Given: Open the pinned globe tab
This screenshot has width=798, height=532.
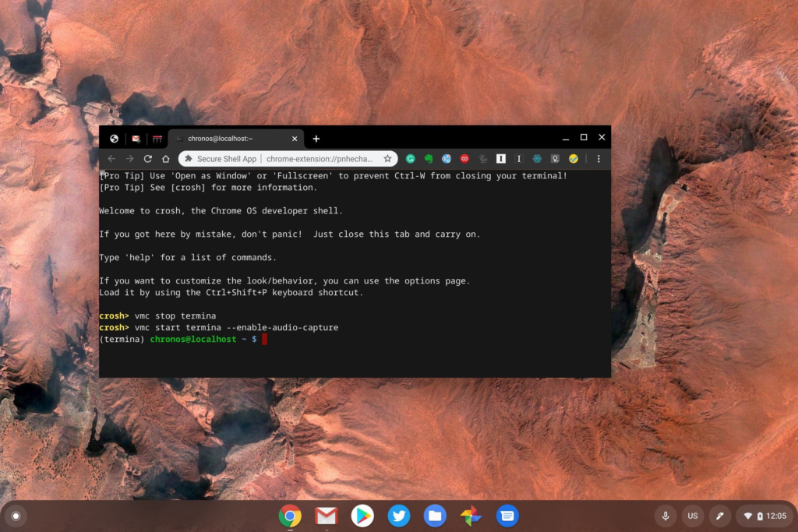Looking at the screenshot, I should 114,139.
